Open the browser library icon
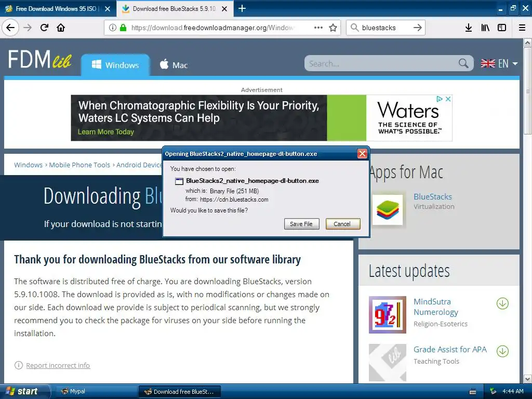Screen dimensions: 532x399 pos(485,28)
